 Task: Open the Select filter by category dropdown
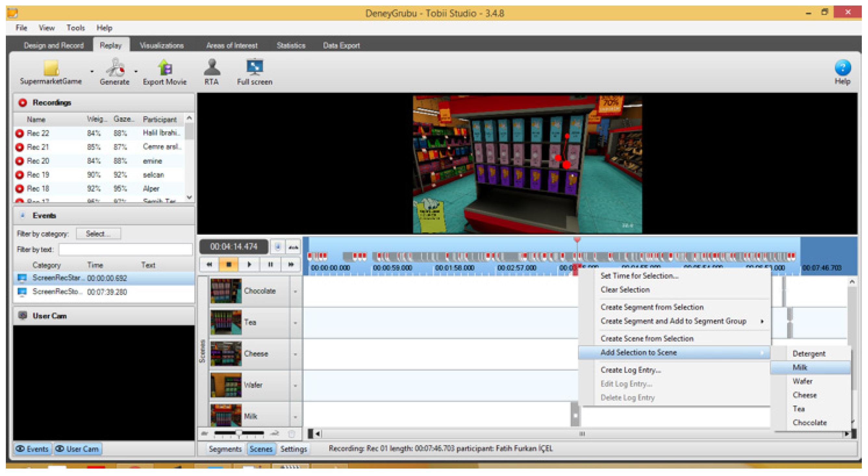98,234
